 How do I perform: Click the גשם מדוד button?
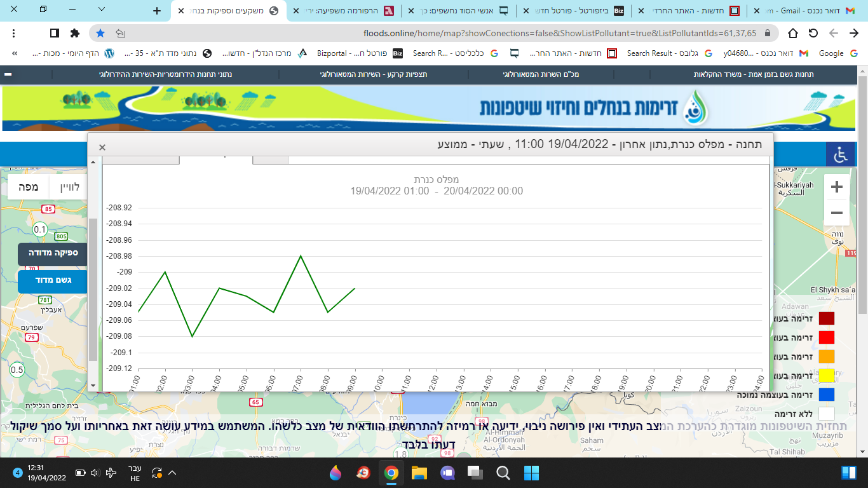[x=52, y=280]
